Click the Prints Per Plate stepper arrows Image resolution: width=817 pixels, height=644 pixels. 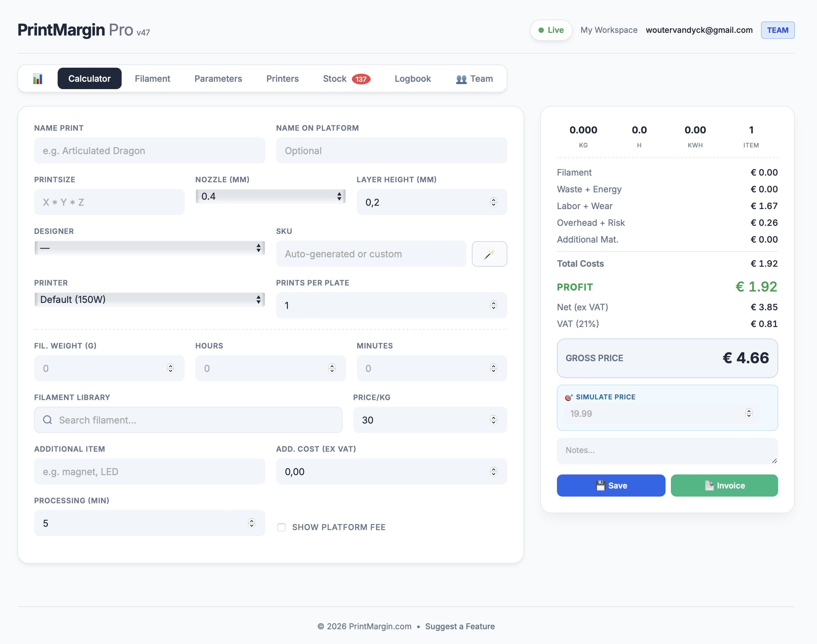click(x=493, y=305)
